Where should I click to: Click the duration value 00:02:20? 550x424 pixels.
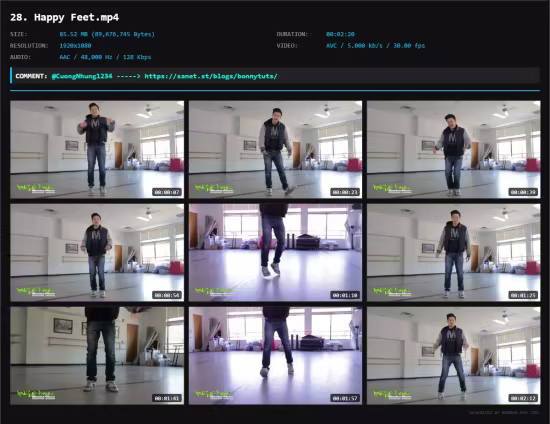340,34
